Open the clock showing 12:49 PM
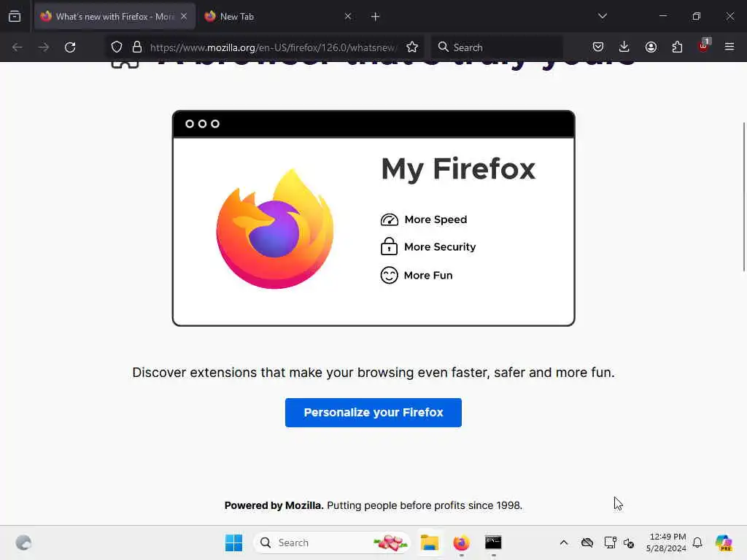The height and width of the screenshot is (560, 747). point(666,542)
